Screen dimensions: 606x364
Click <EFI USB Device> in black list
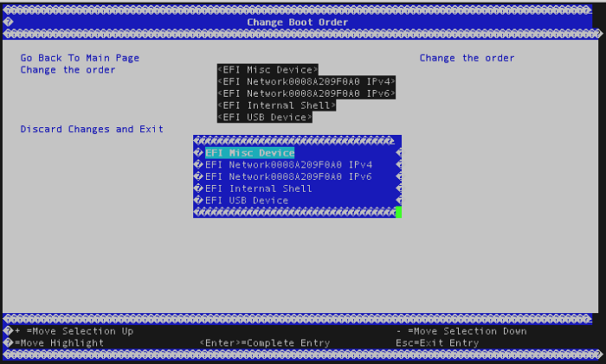(264, 117)
